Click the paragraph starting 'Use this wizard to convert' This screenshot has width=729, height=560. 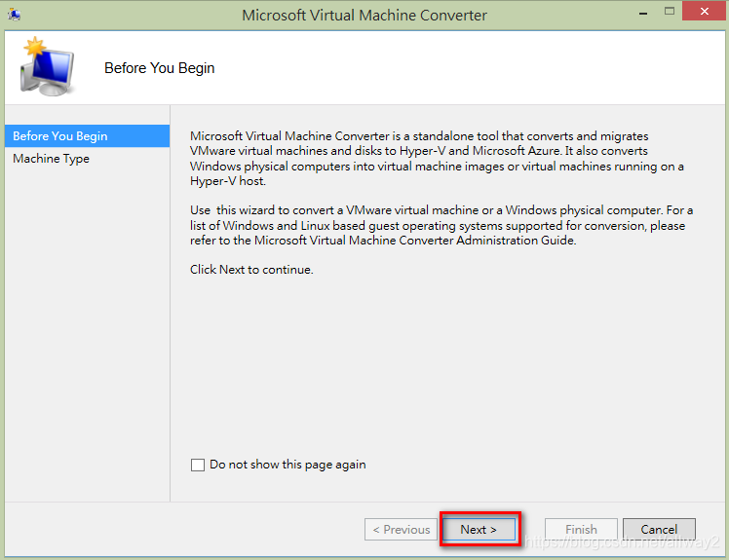[441, 225]
